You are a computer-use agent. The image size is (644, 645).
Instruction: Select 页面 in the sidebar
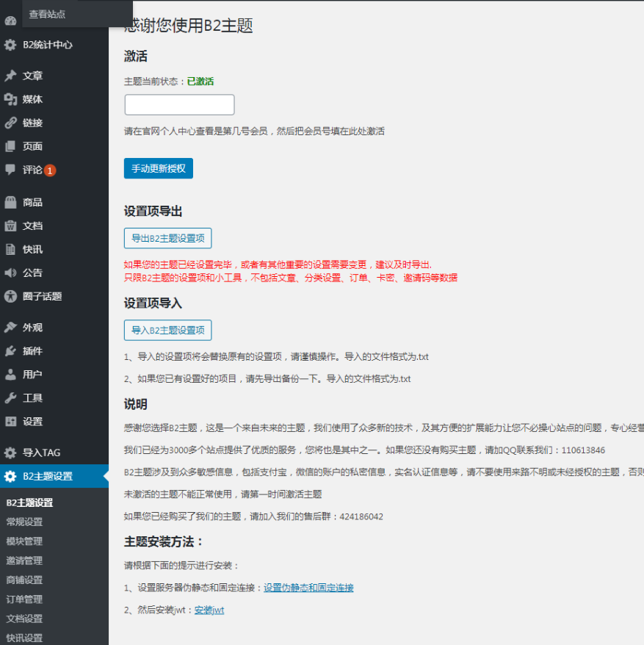tap(32, 146)
